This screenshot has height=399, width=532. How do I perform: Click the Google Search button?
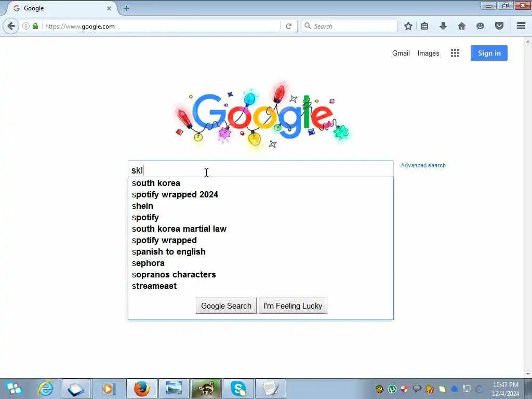coord(226,305)
